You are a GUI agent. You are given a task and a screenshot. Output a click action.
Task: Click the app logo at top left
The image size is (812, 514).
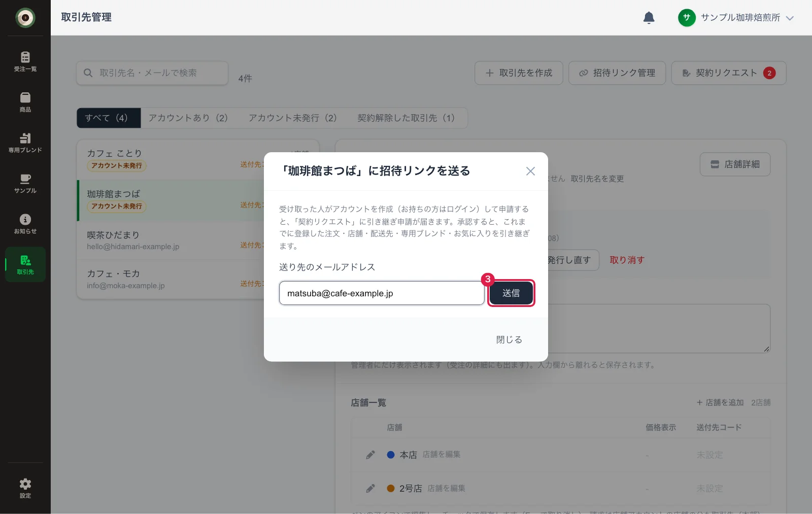pos(25,18)
